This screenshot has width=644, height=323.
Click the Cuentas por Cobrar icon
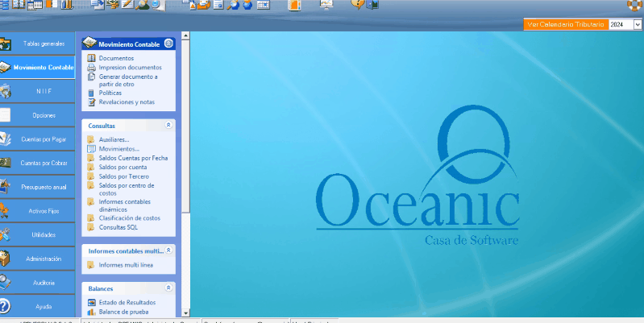tap(5, 163)
